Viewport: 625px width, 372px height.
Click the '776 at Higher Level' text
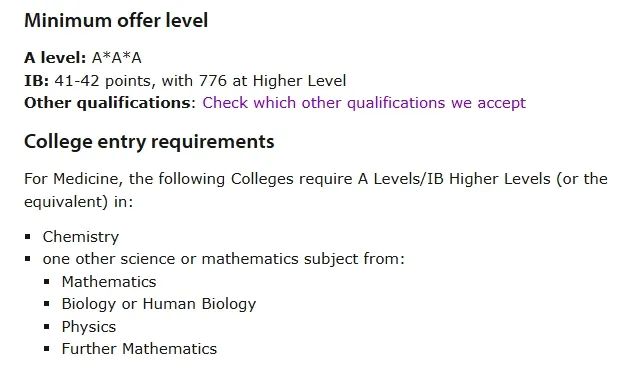pos(272,81)
